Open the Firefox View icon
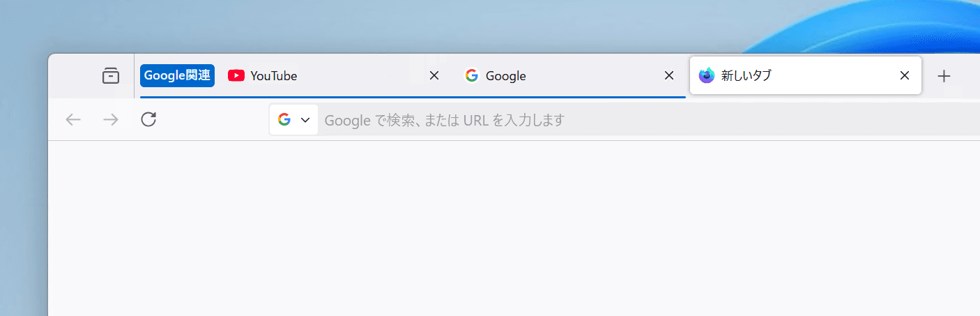980x316 pixels. (x=111, y=75)
